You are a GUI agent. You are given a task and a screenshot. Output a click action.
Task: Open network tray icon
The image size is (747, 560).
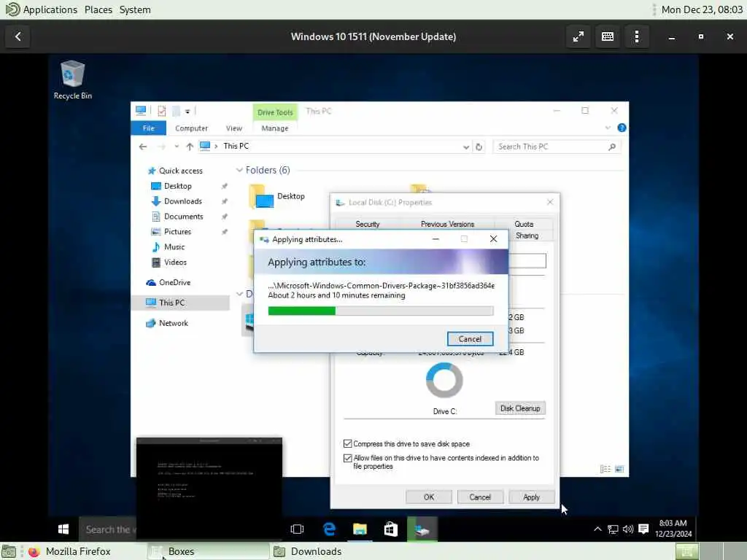613,529
